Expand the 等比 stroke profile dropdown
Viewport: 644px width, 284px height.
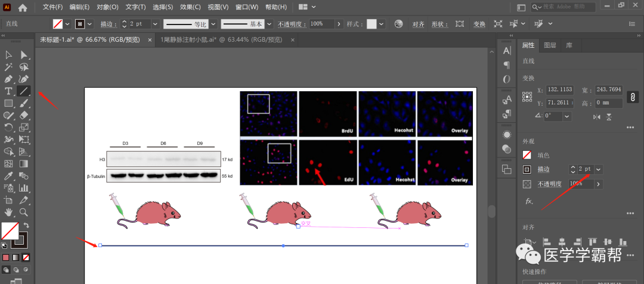tap(213, 24)
